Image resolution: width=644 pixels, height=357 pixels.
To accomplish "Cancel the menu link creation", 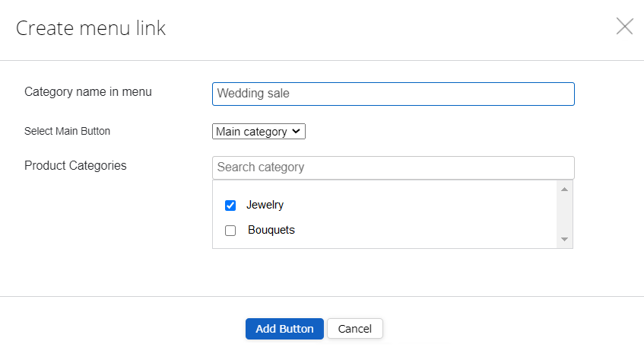I will point(354,329).
